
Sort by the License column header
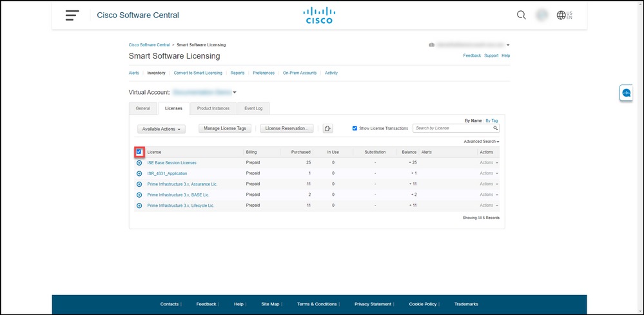154,152
